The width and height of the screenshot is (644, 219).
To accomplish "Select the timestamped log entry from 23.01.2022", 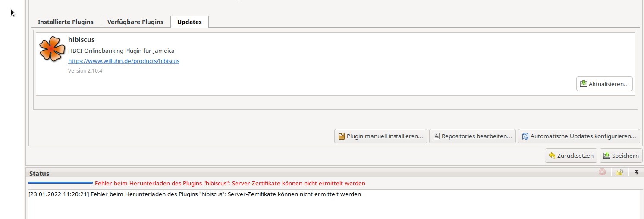I will 195,194.
